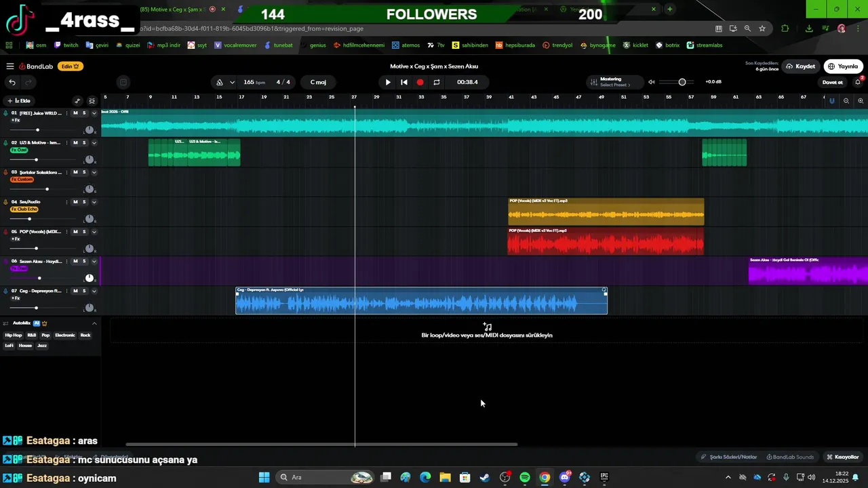
Task: Click track 03 microphone icon
Action: pos(5,173)
